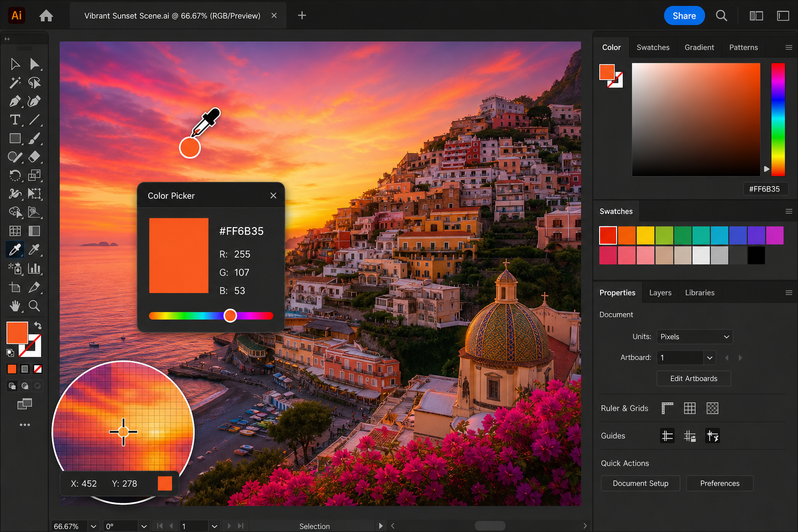The height and width of the screenshot is (532, 798).
Task: Open the Units dropdown showing Pixels
Action: tap(695, 337)
